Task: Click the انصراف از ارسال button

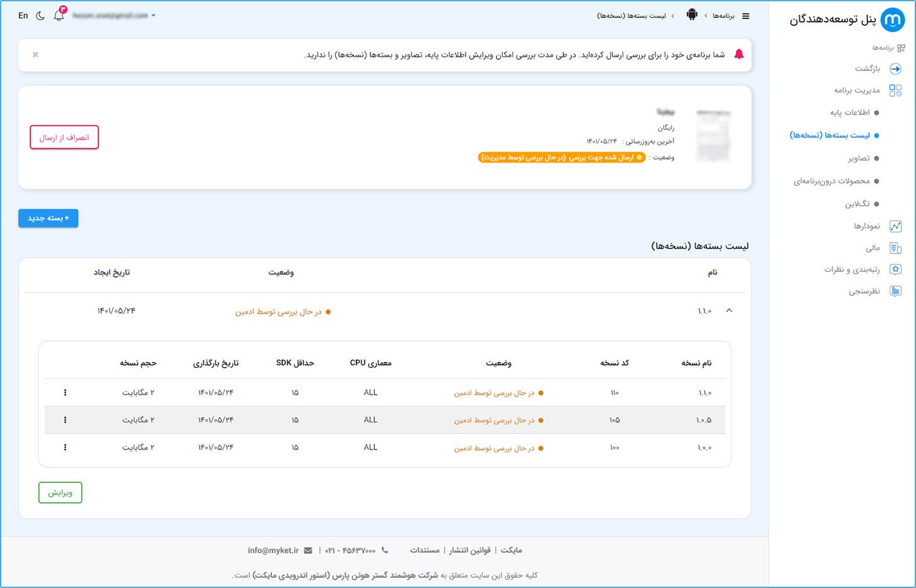Action: point(64,137)
